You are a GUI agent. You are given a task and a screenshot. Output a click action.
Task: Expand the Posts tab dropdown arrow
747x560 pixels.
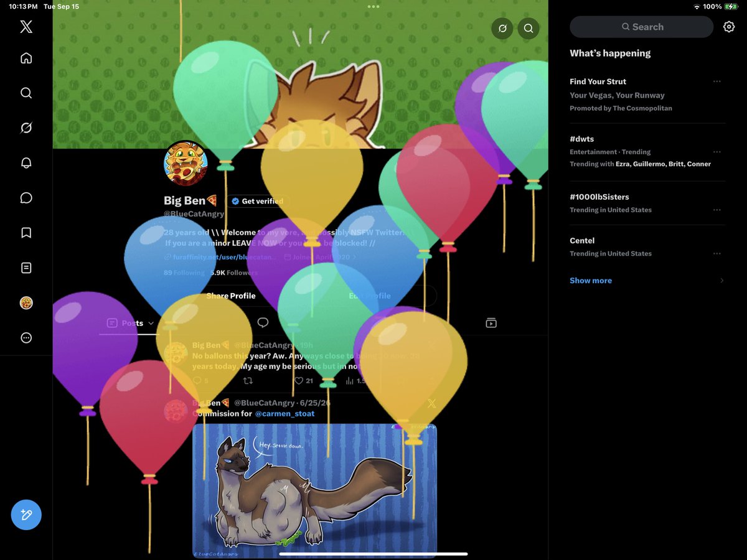pos(151,324)
